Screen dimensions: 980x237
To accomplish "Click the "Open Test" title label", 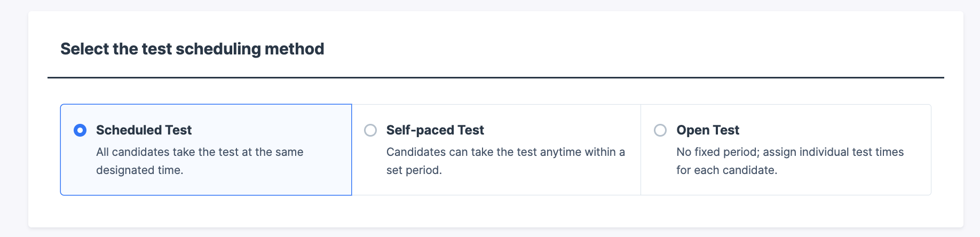I will 707,130.
